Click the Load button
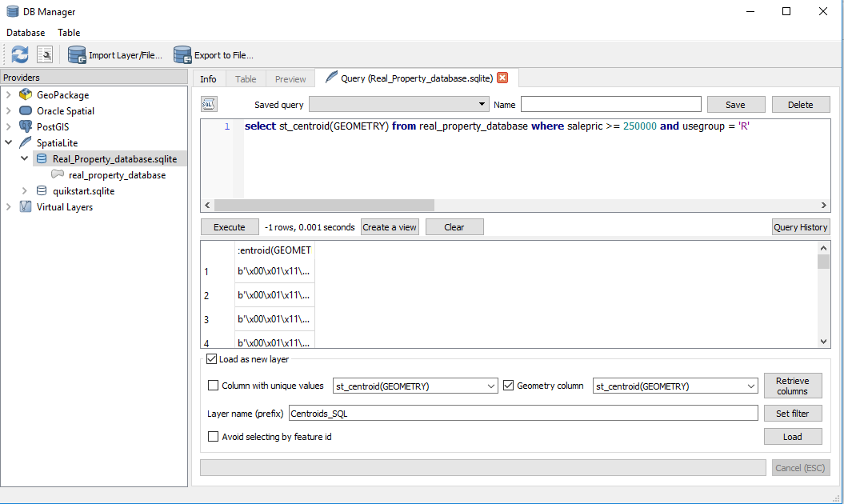Screen dimensions: 844x504 click(x=793, y=437)
